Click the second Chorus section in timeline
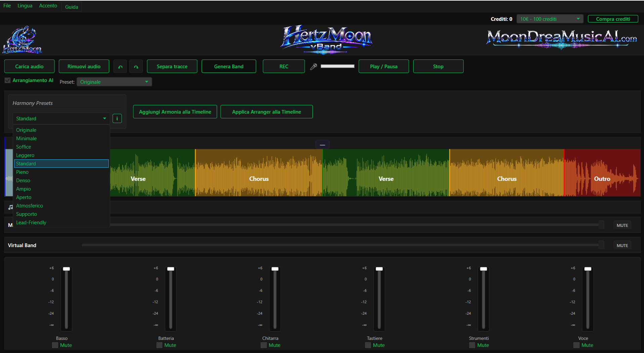The width and height of the screenshot is (644, 353). tap(507, 173)
